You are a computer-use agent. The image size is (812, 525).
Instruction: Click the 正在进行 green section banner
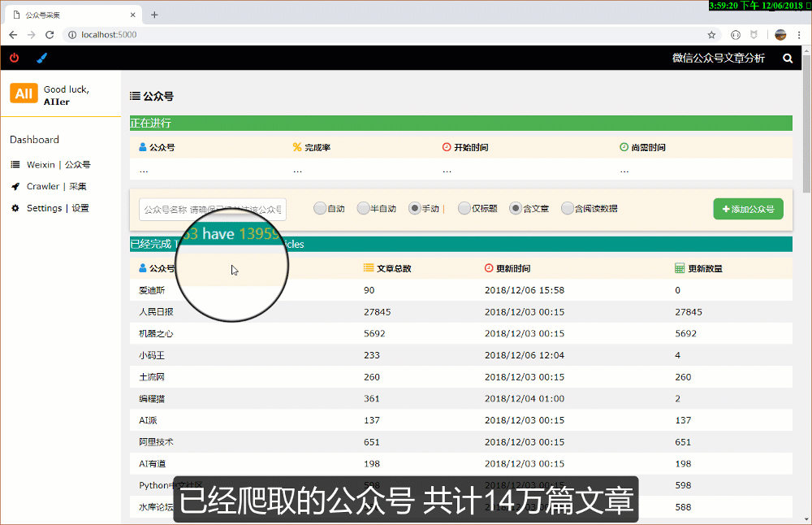tap(461, 123)
